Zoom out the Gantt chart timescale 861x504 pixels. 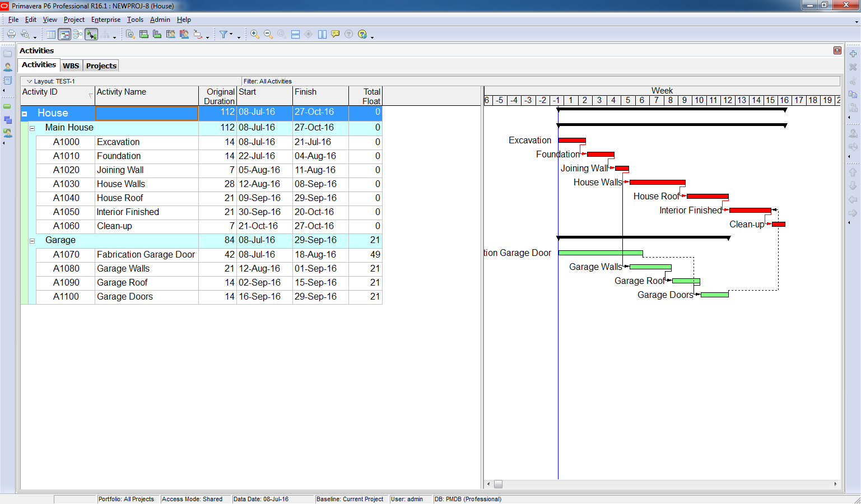click(x=268, y=34)
